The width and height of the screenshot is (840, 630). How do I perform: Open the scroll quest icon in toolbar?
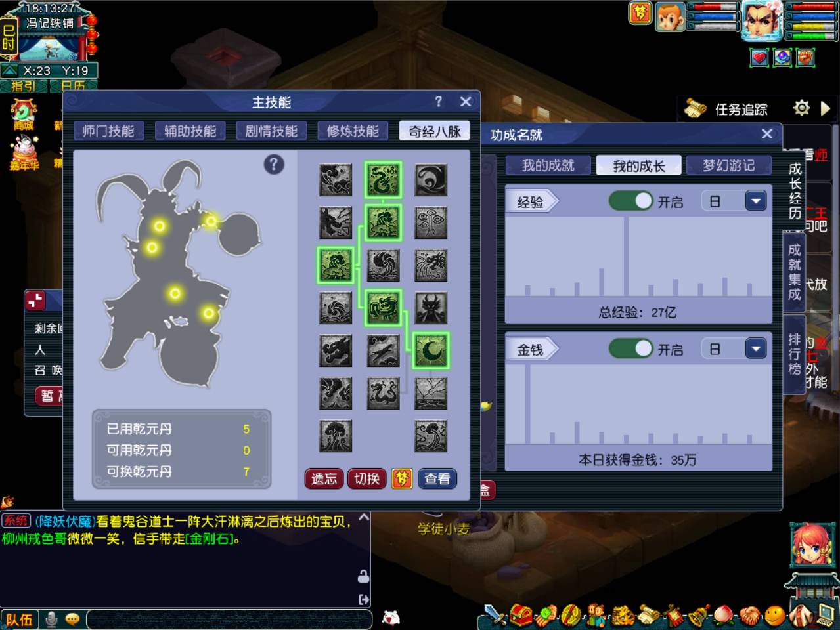click(x=648, y=615)
